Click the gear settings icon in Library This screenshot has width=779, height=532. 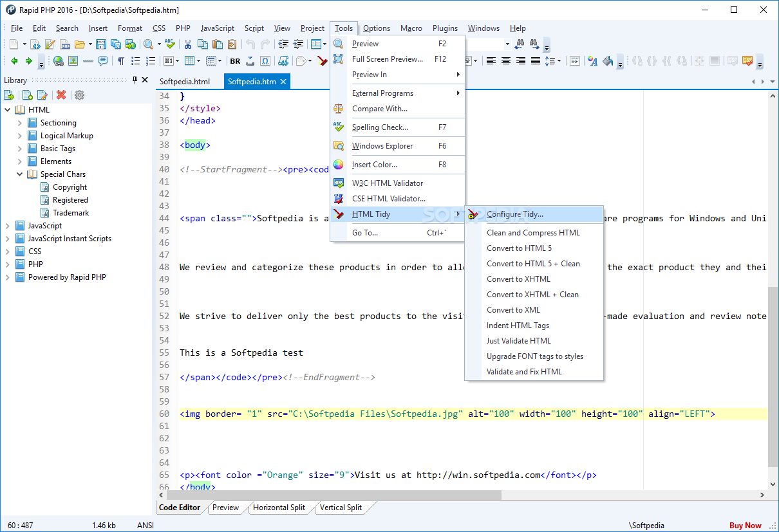tap(79, 95)
